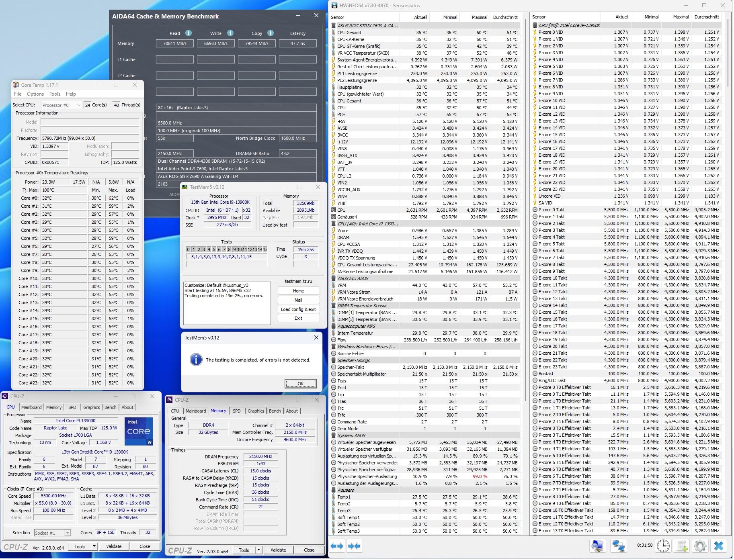Open Core Temp Select CPU dropdown
The width and height of the screenshot is (734, 560).
[61, 105]
